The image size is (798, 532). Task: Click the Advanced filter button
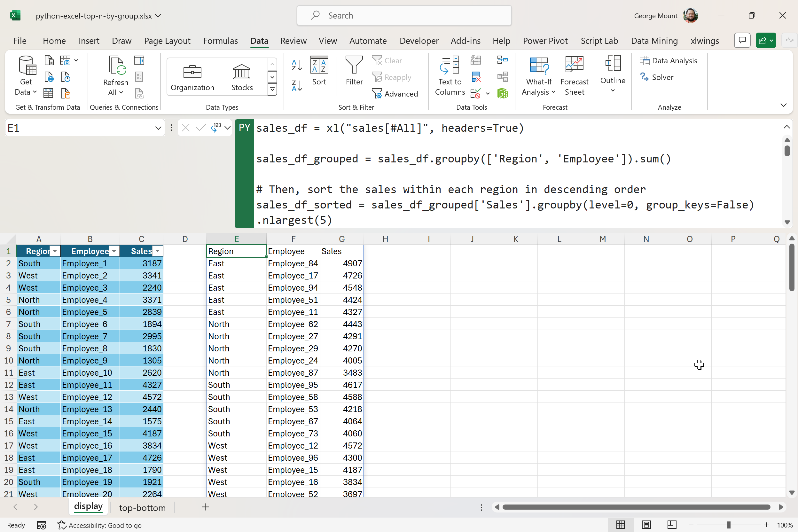coord(395,94)
